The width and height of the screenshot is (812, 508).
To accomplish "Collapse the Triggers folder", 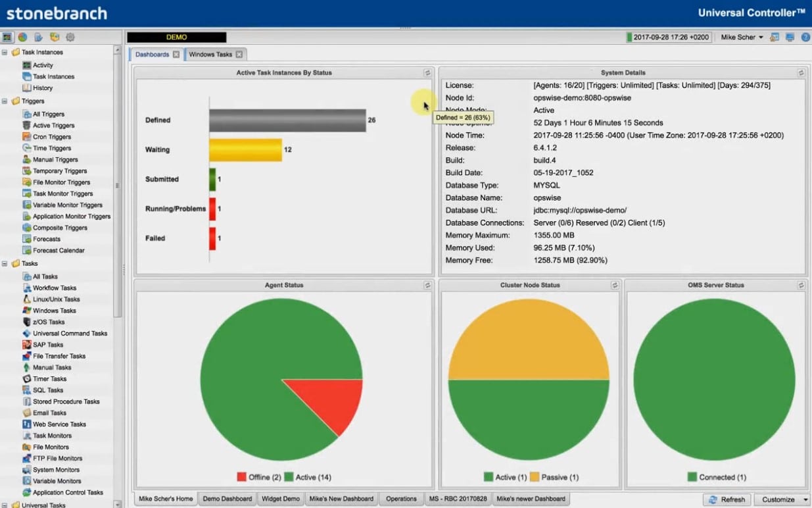I will click(x=5, y=101).
